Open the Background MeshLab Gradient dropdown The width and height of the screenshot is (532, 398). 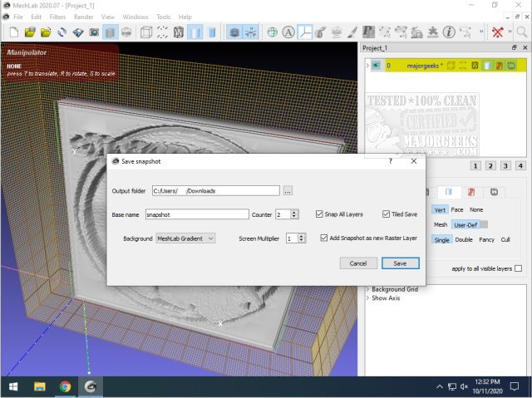(x=185, y=238)
